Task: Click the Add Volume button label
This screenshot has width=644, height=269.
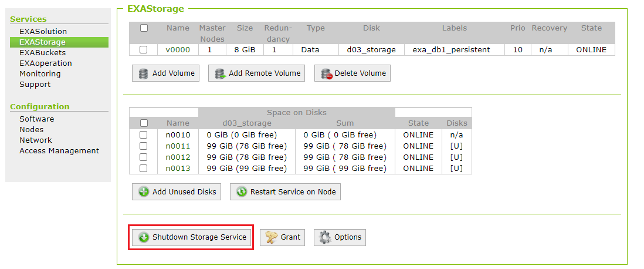Action: (x=174, y=73)
